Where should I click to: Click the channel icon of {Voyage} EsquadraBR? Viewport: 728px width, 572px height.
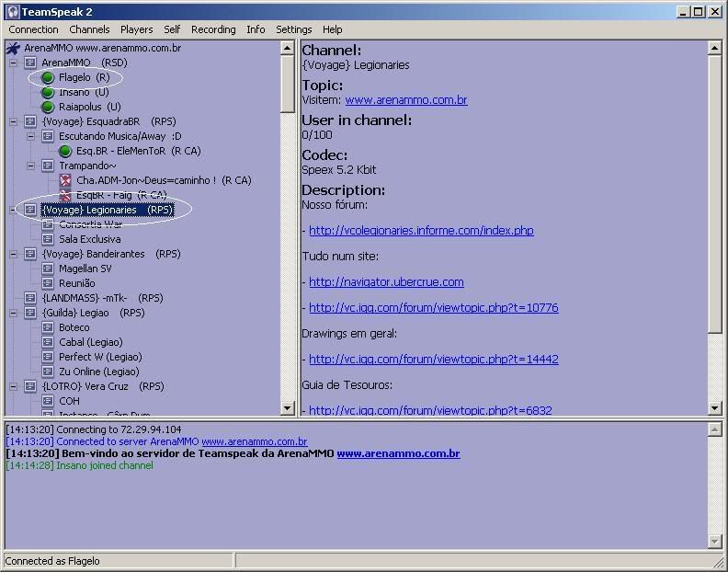click(x=30, y=121)
